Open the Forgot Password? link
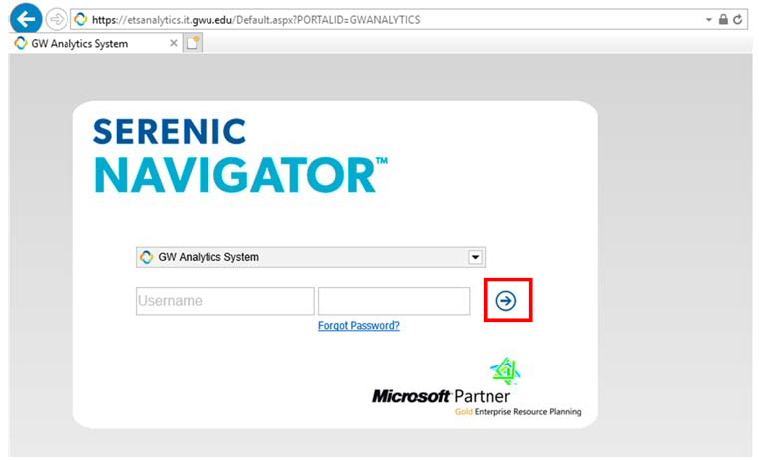 coord(359,326)
